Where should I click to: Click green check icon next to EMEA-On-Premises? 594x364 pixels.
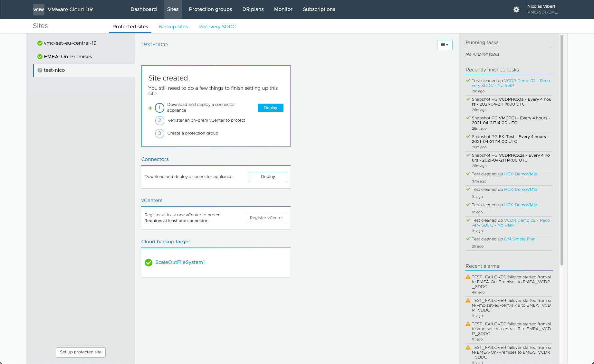[x=40, y=57]
